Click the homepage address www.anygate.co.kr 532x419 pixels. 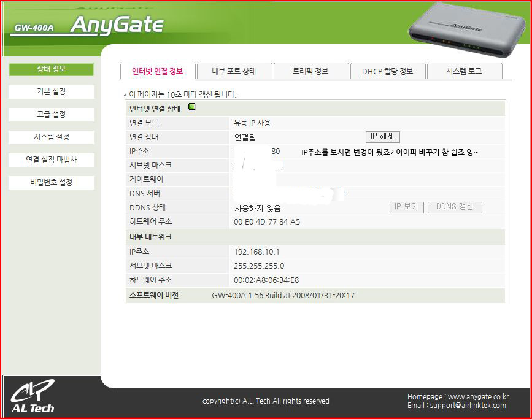479,396
